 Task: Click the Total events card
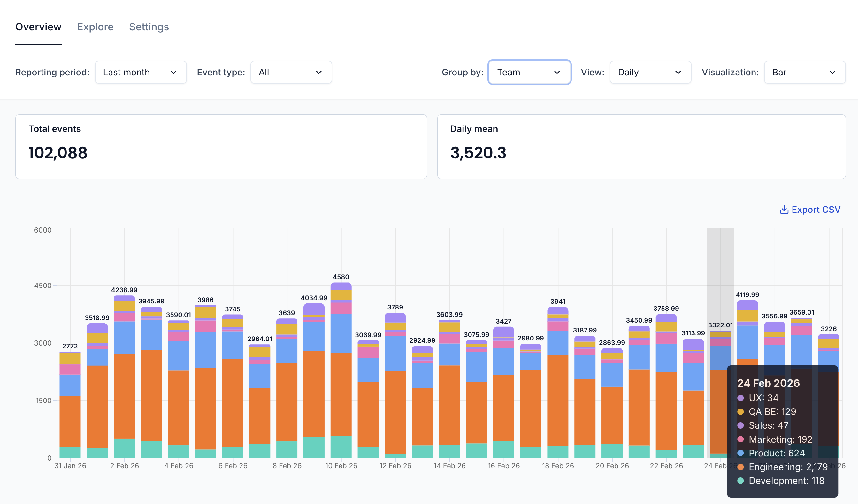click(x=221, y=146)
